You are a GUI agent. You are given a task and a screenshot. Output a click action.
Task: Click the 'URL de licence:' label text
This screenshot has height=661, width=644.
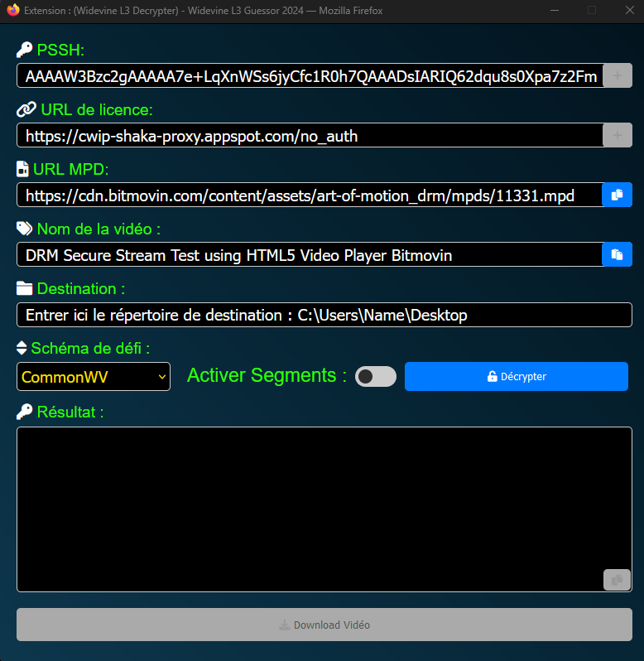coord(97,109)
